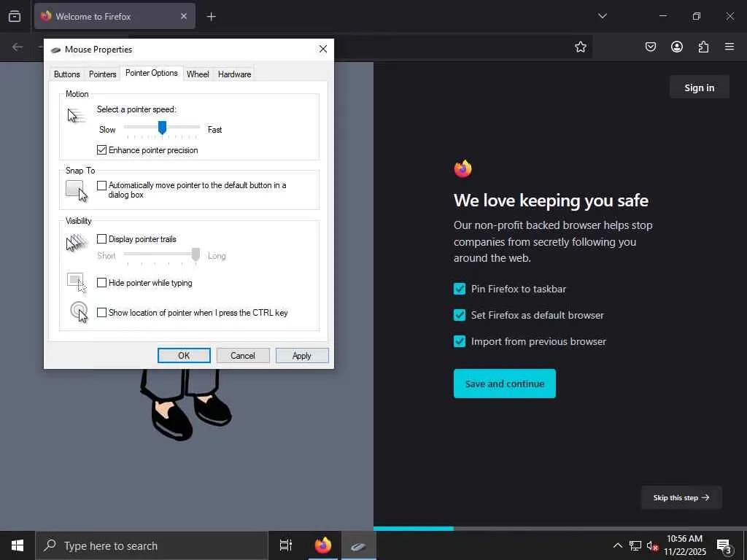Click the muted volume tray icon
This screenshot has width=747, height=560.
click(x=652, y=545)
